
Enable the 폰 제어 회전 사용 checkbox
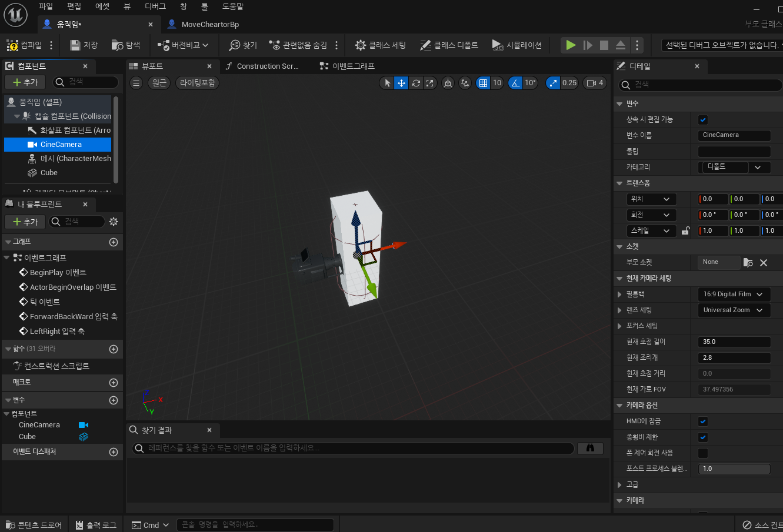tap(703, 453)
